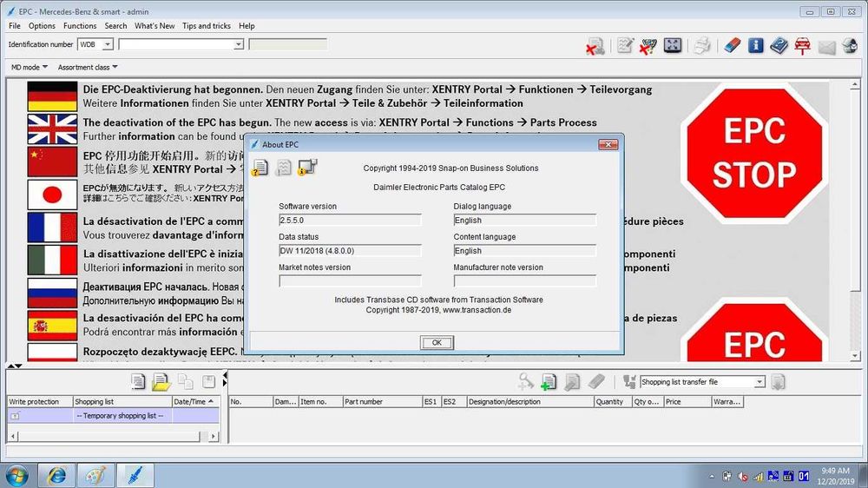Open the blue help book icon
Image resolution: width=868 pixels, height=488 pixels.
coord(779,46)
